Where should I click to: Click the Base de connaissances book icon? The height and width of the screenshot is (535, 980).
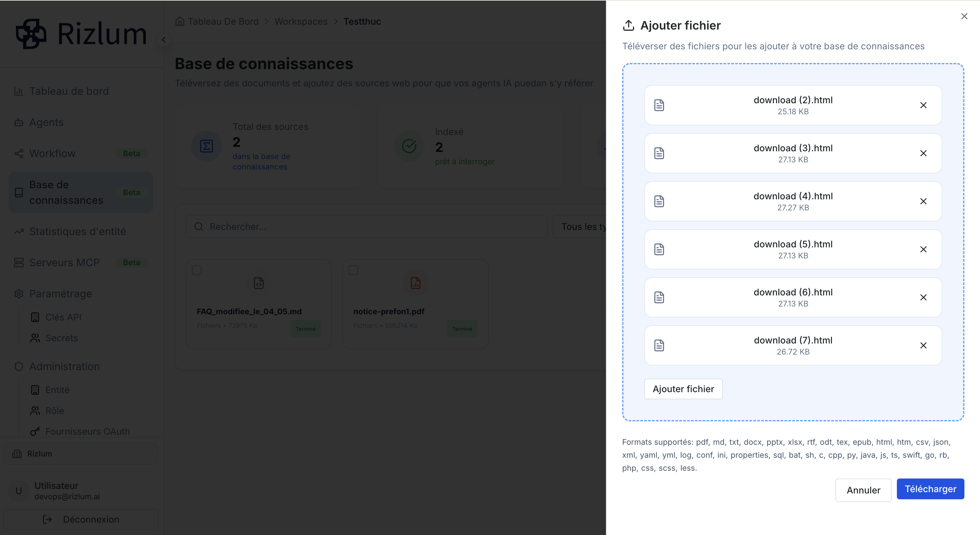[x=19, y=193]
